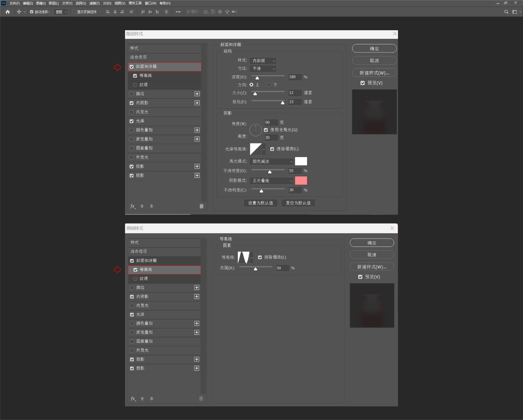Image resolution: width=523 pixels, height=420 pixels.
Task: Expand the 等高线 contour picker arrow
Action: pos(252,257)
